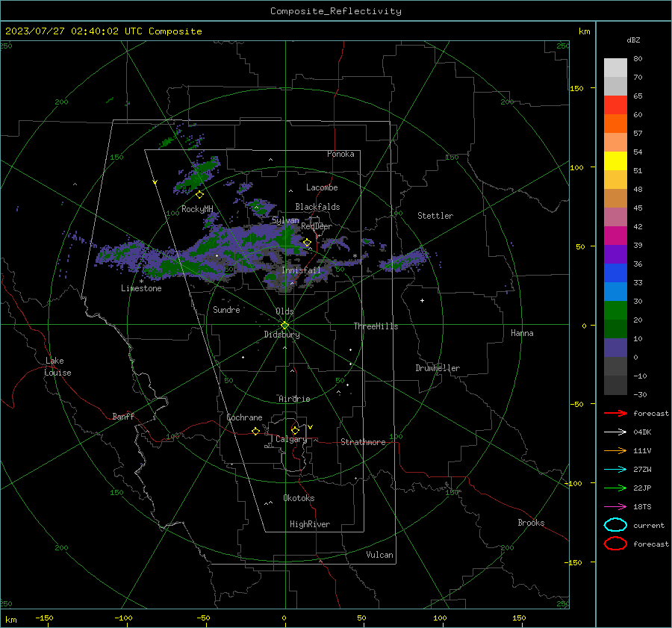Click the asterisk marker above Limestone label
672x628 pixels.
click(141, 282)
